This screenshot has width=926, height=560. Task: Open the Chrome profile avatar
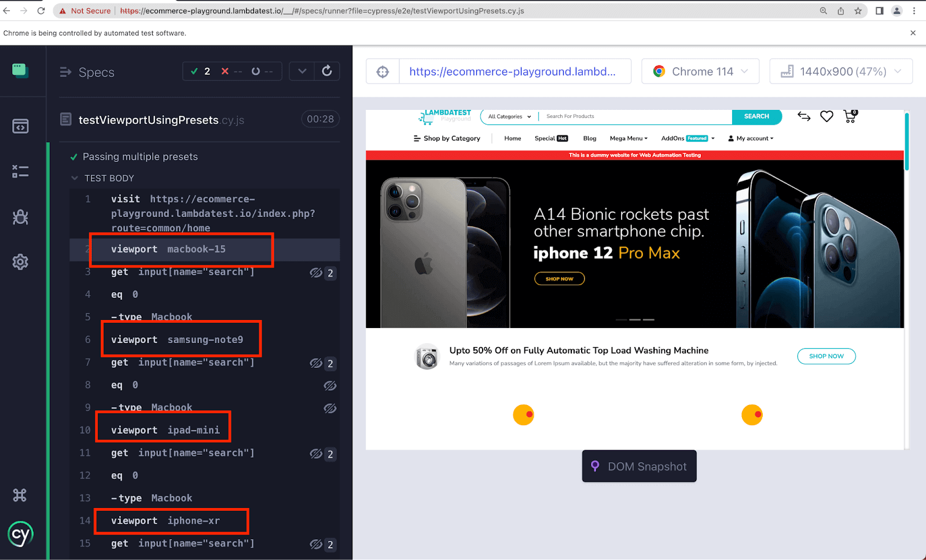click(x=897, y=10)
